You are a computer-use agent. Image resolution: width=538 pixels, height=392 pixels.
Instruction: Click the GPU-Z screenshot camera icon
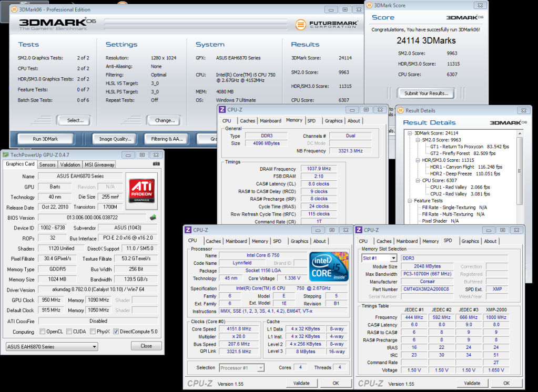[156, 164]
